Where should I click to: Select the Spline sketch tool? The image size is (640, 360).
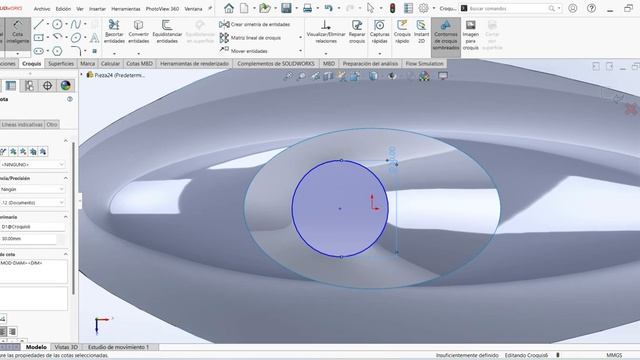tap(76, 24)
